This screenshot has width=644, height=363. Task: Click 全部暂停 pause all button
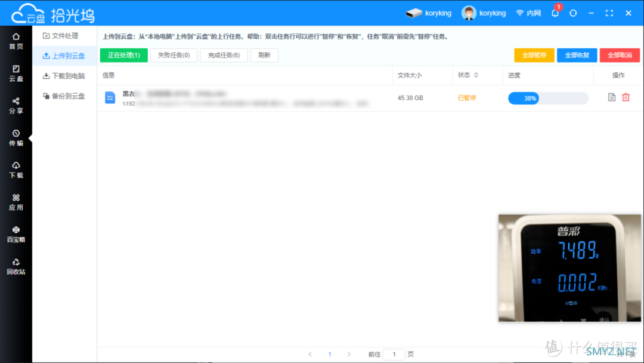pyautogui.click(x=534, y=55)
